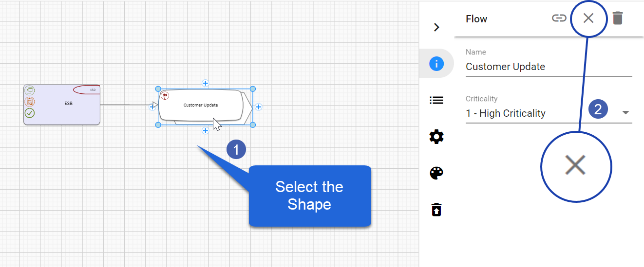Click the trash-restore icon in sidebar
644x267 pixels.
pyautogui.click(x=436, y=210)
